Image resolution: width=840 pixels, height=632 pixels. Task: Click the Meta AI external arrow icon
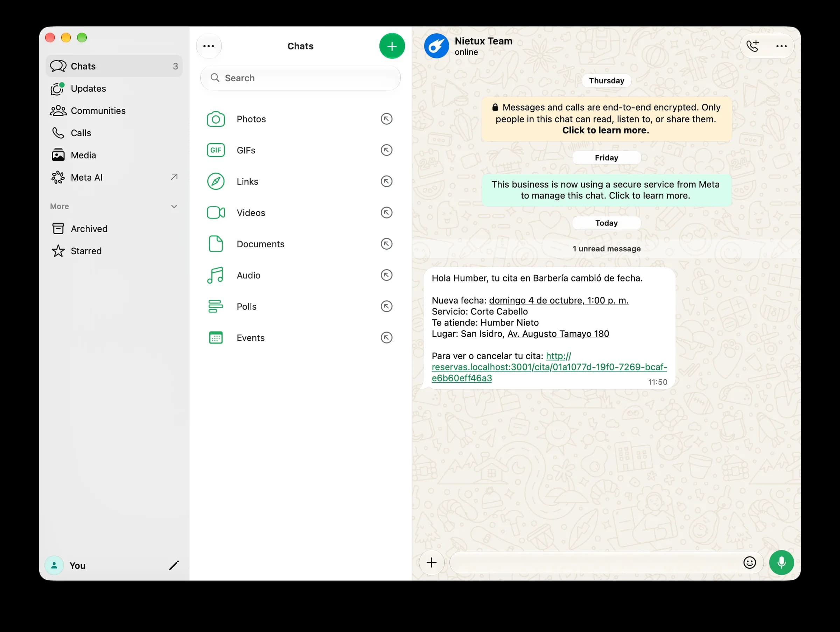tap(174, 177)
